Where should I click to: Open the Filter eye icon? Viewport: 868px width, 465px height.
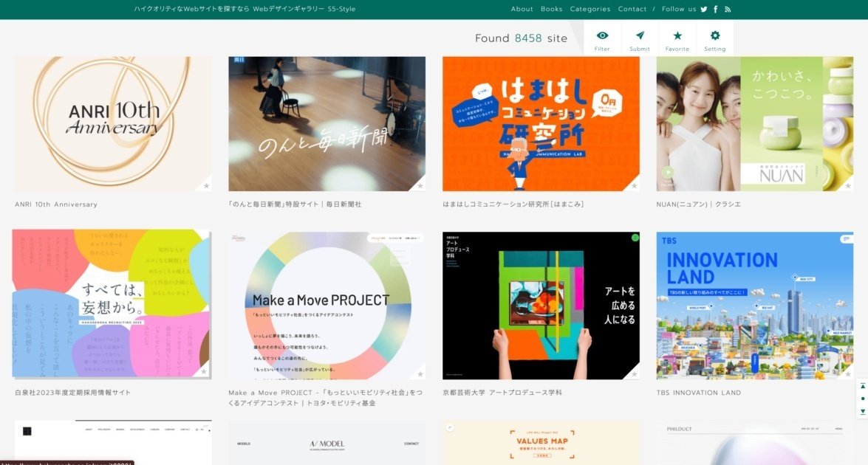(x=602, y=36)
